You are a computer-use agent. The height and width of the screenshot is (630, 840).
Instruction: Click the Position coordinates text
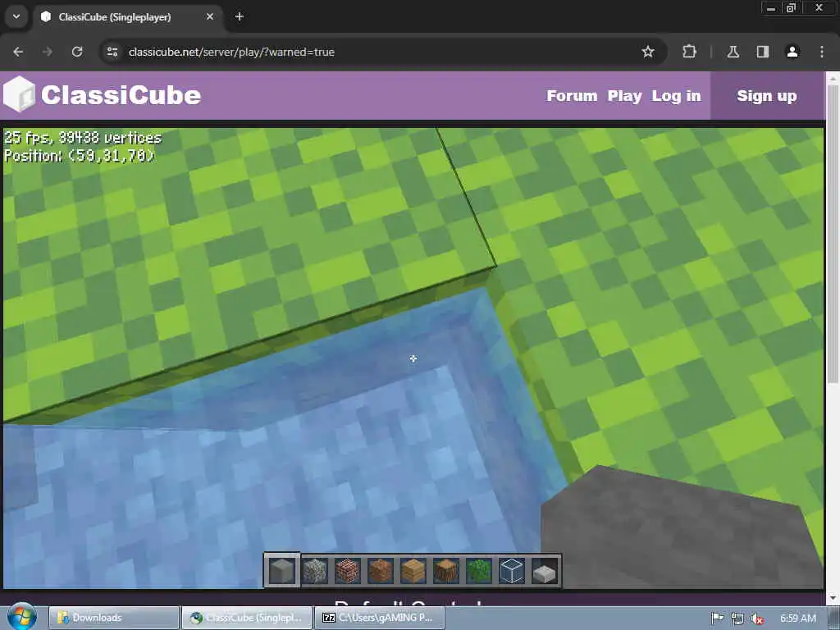[80, 155]
